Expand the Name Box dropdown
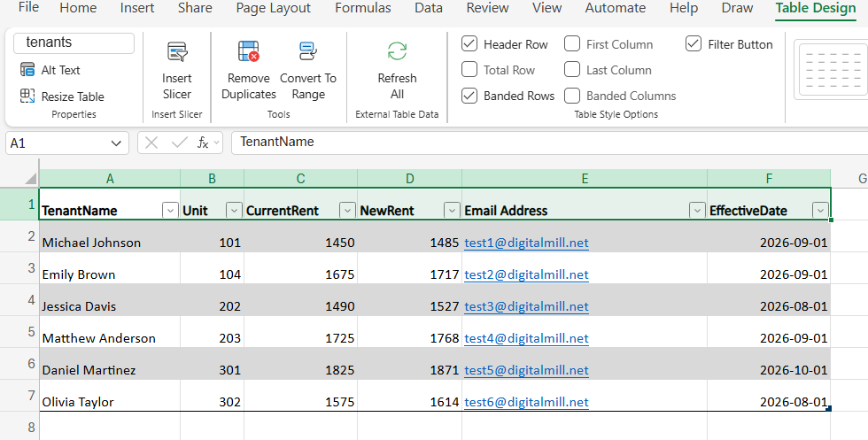The height and width of the screenshot is (440, 868). coord(116,143)
